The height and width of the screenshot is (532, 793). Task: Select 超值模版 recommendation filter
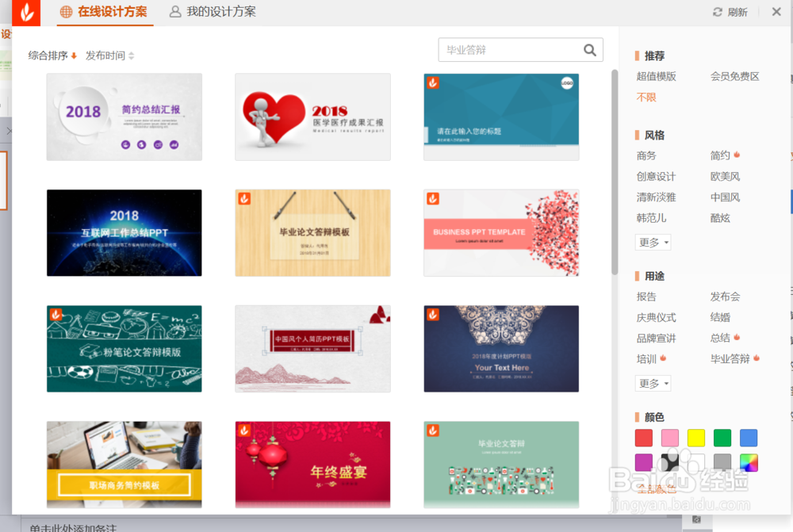[656, 76]
